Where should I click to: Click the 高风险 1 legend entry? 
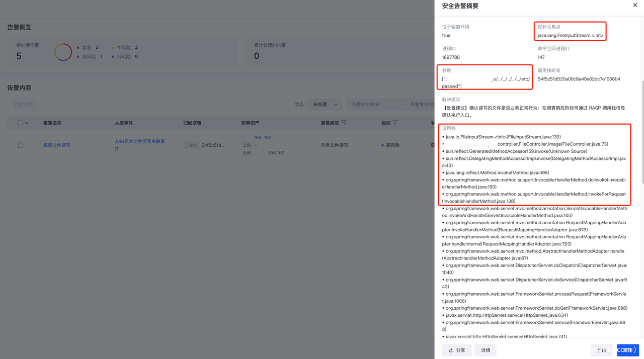pos(90,56)
